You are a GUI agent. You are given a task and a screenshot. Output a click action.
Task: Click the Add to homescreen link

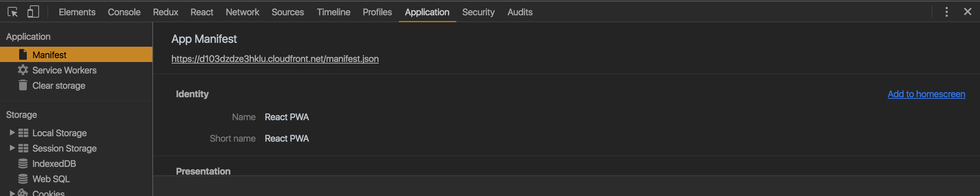(x=926, y=94)
